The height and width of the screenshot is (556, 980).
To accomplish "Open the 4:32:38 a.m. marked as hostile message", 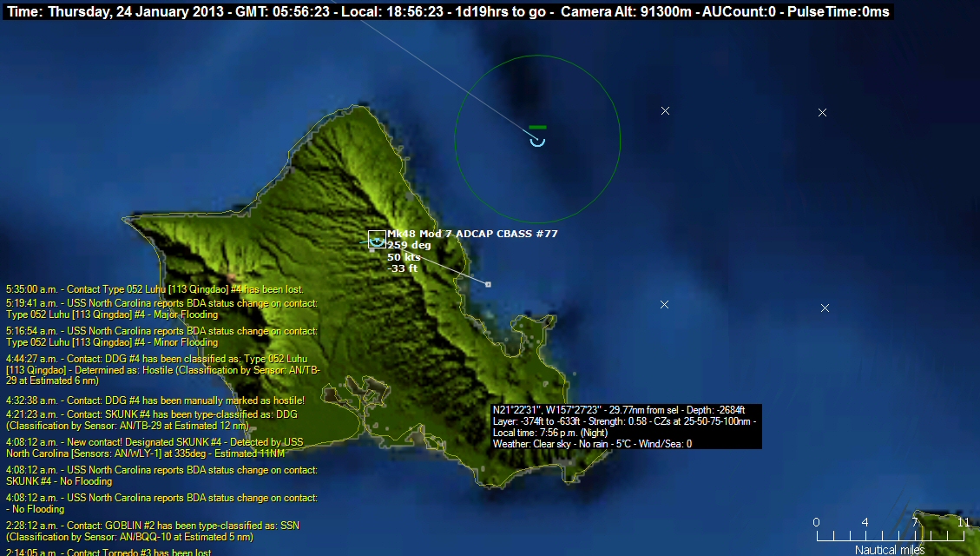I will tap(155, 400).
